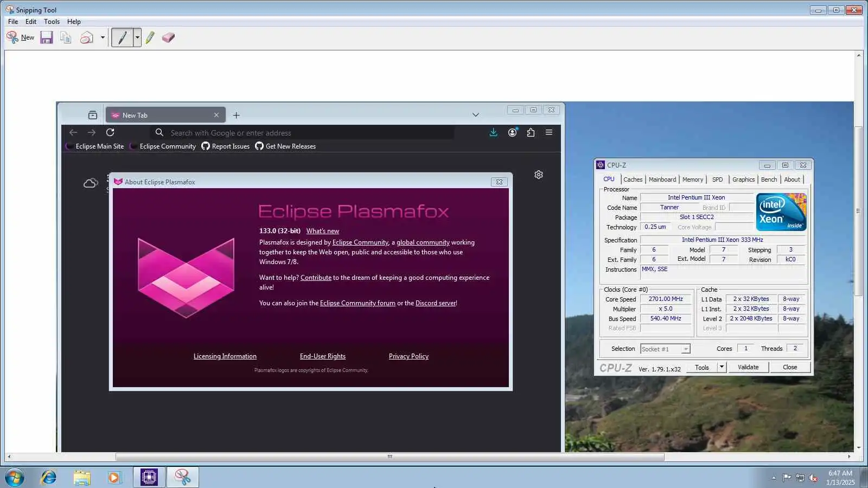Open the Eclipse Main Site bookmark

click(x=95, y=146)
